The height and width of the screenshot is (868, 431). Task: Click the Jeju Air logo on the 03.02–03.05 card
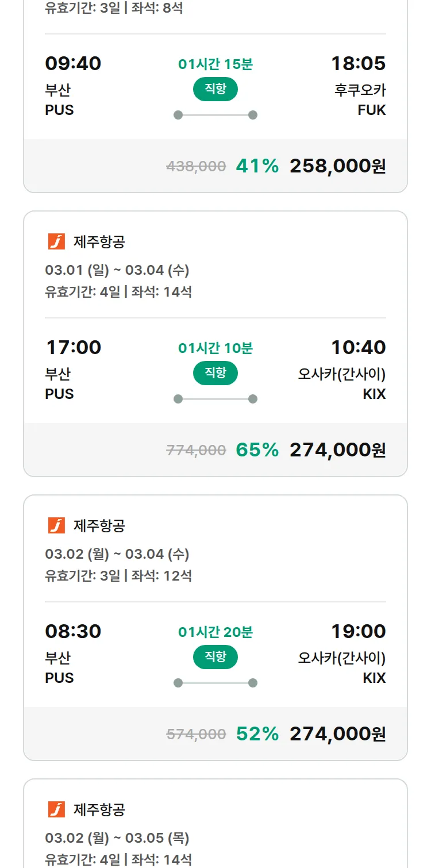[56, 809]
